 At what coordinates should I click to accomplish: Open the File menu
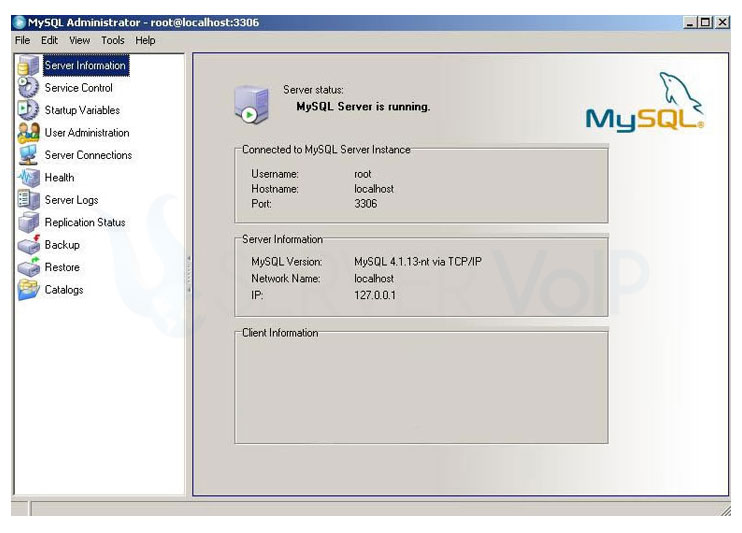(x=22, y=40)
